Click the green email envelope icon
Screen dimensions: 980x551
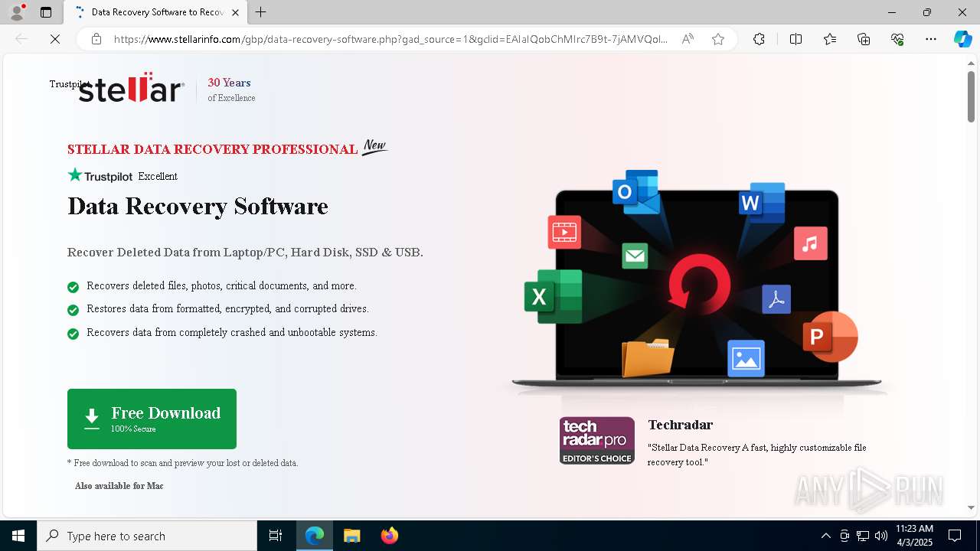(x=635, y=256)
